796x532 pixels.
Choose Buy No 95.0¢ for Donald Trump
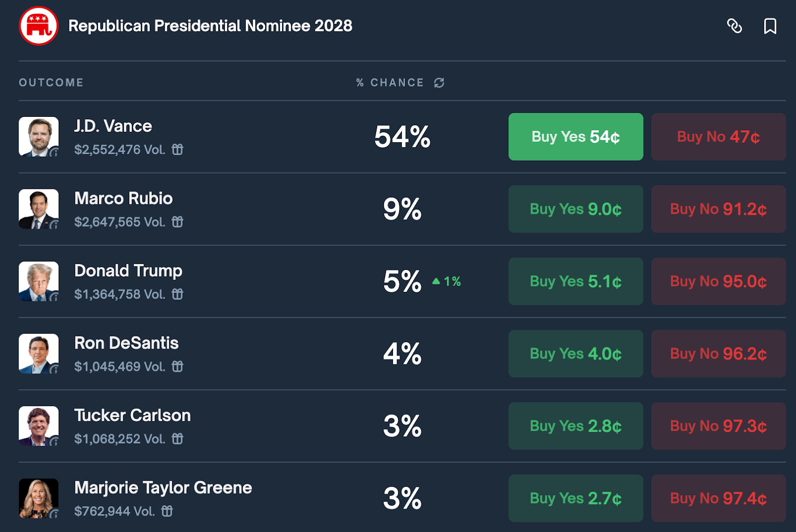(718, 281)
